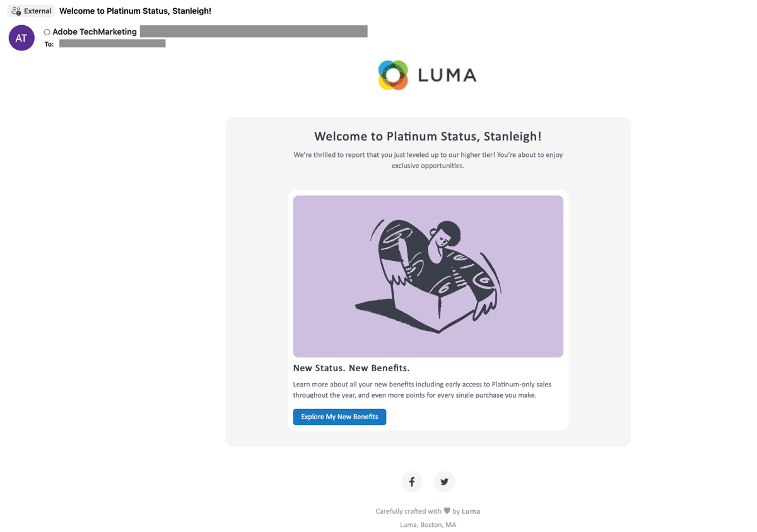
Task: Click the heart icon in the footer message
Action: pyautogui.click(x=447, y=511)
